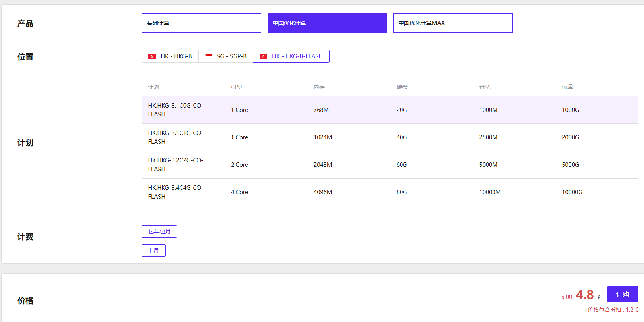
Task: Click the 1024M memory cell
Action: pyautogui.click(x=323, y=137)
